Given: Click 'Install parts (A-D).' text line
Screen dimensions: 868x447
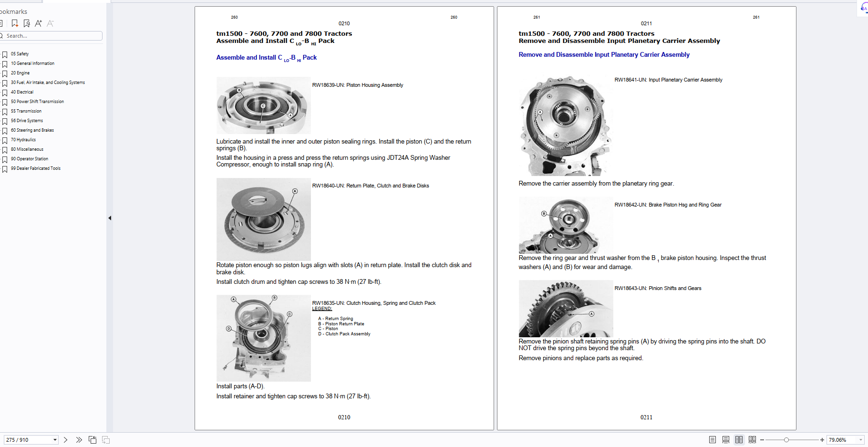Looking at the screenshot, I should coord(240,386).
